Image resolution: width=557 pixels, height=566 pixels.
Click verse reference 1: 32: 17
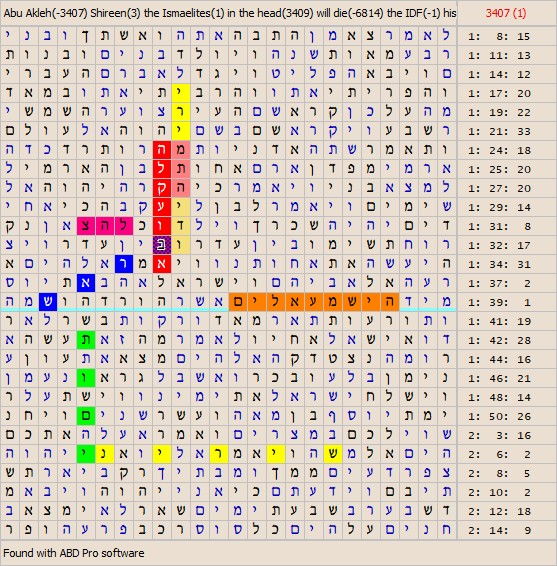(499, 245)
